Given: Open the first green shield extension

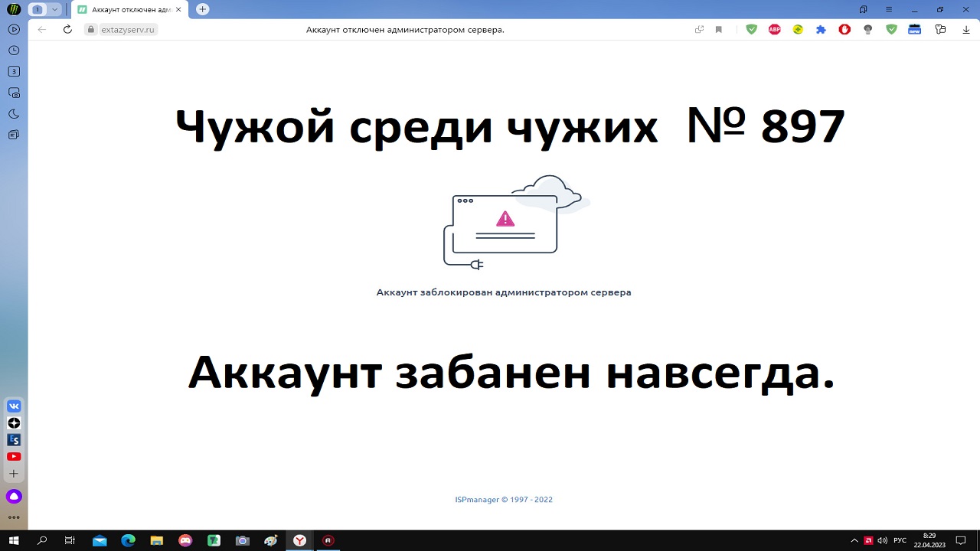Looking at the screenshot, I should tap(752, 30).
